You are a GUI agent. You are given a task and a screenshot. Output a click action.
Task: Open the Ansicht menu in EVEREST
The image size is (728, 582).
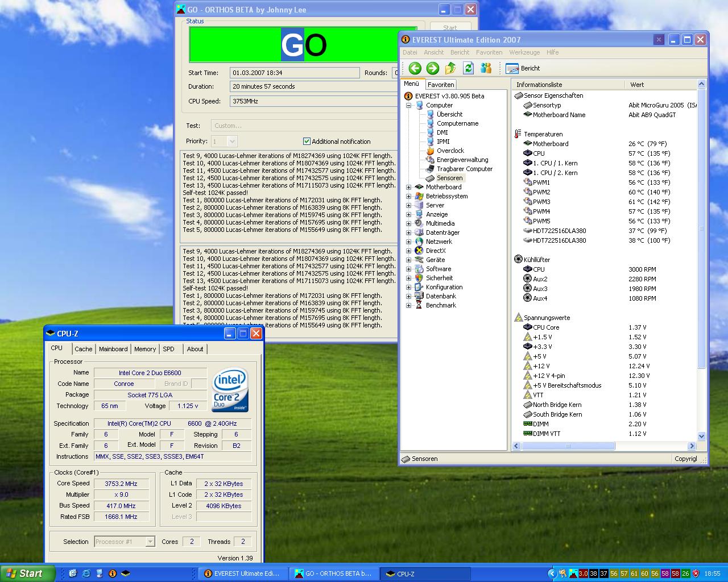434,52
